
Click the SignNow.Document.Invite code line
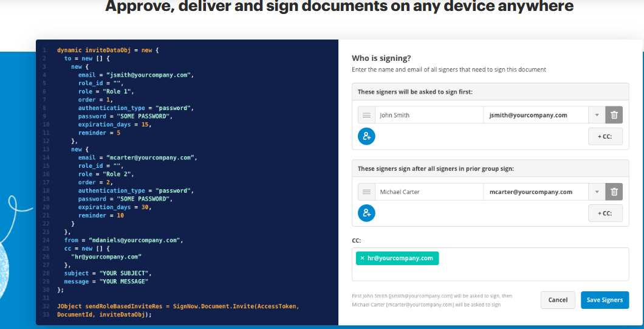pyautogui.click(x=178, y=306)
